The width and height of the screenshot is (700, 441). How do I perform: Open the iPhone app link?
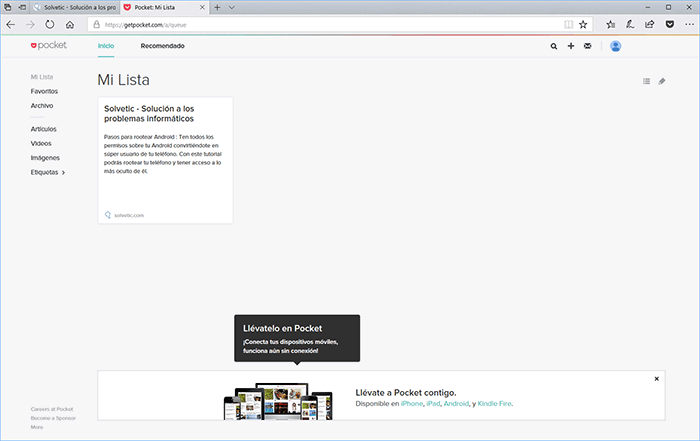point(412,404)
